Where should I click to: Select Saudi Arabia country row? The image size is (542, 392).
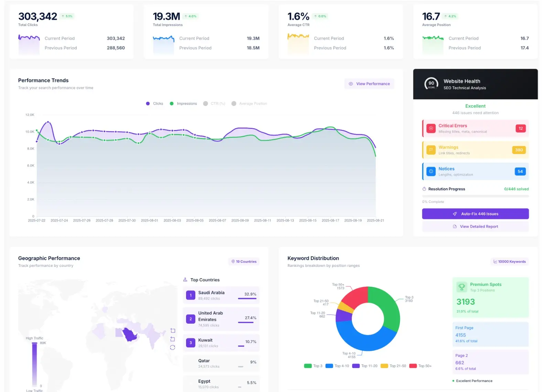click(221, 295)
